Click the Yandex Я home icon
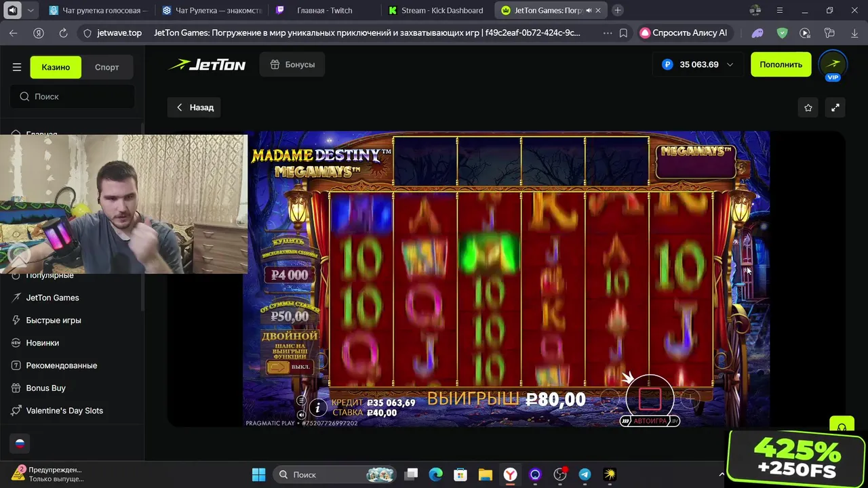868x488 pixels. coord(39,33)
